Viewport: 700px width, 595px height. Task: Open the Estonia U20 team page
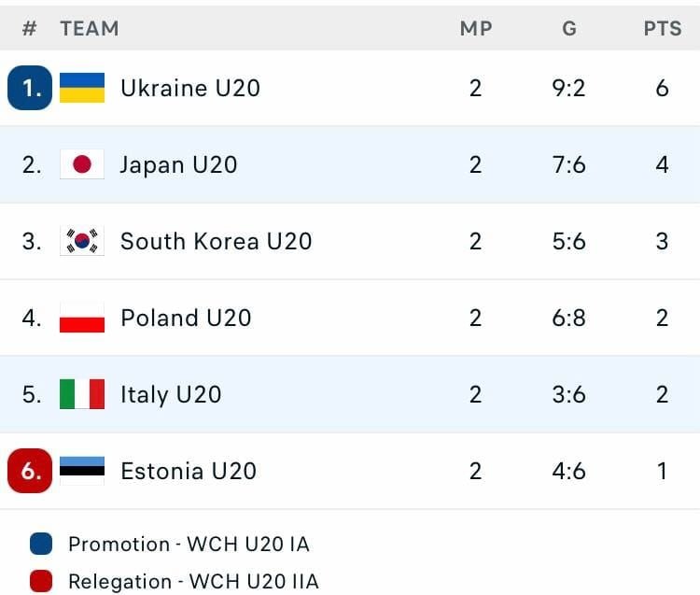189,471
